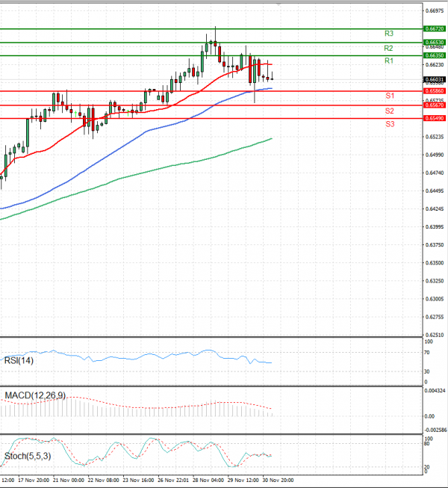Click the RSI(14) indicator label
Image resolution: width=448 pixels, height=488 pixels.
tap(19, 360)
